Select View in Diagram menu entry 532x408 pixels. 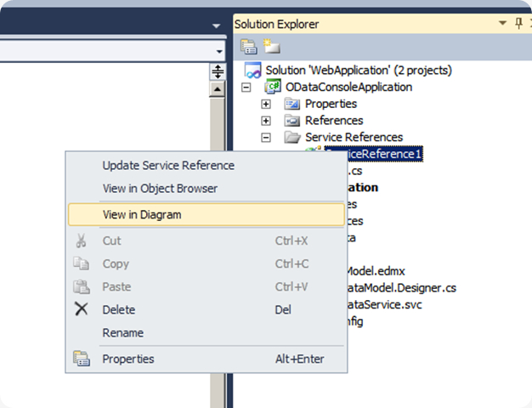pos(142,215)
